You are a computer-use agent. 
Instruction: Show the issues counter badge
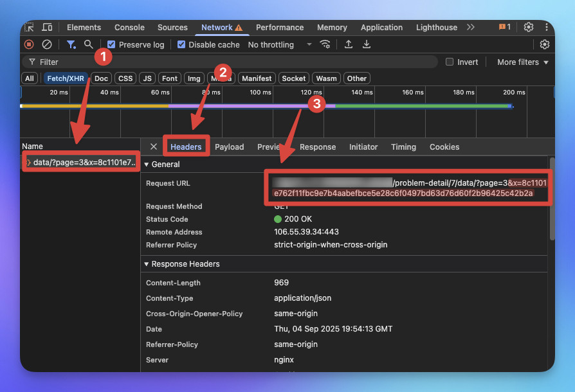click(x=505, y=27)
